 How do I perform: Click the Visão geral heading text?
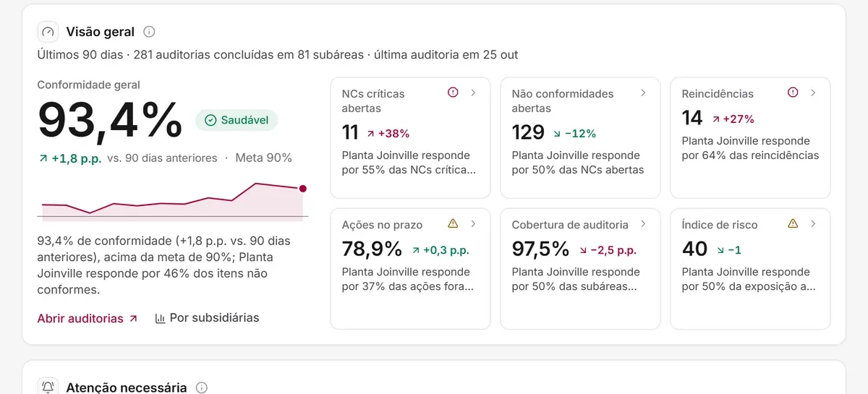[100, 32]
